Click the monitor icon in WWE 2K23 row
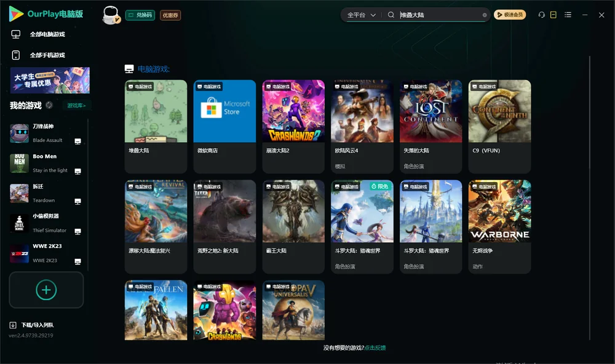This screenshot has width=615, height=364. pyautogui.click(x=77, y=262)
